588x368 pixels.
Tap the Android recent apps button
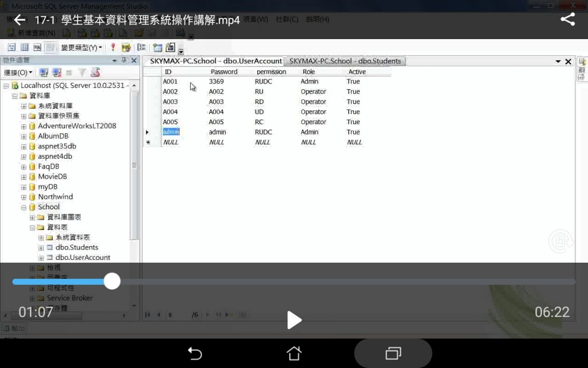pos(393,354)
